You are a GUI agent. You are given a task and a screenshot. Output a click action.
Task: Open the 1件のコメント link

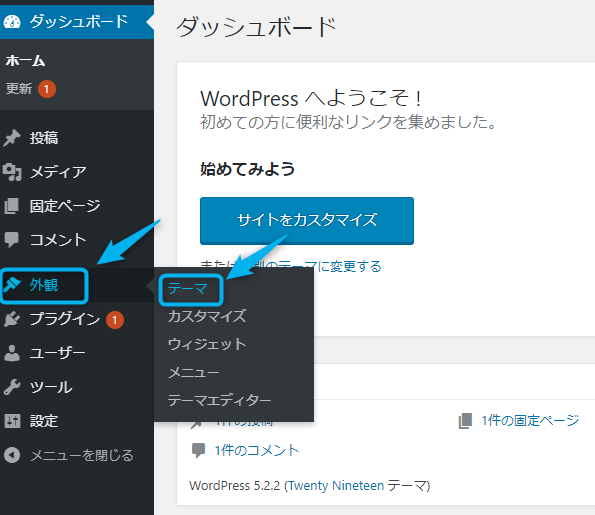pyautogui.click(x=257, y=450)
